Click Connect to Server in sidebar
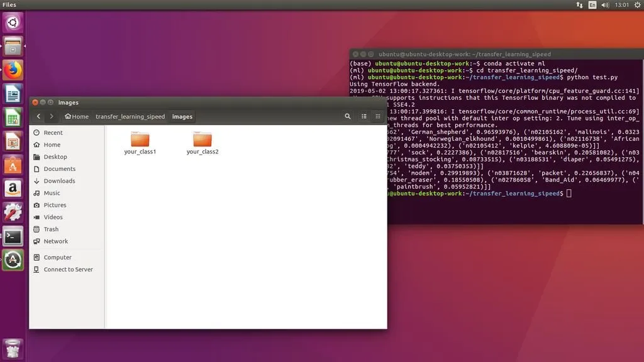The height and width of the screenshot is (362, 644). (67, 269)
